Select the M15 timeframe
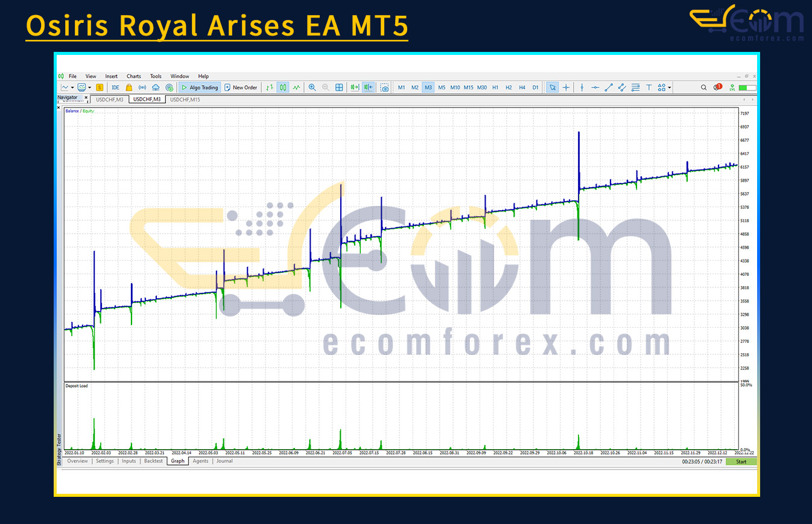The height and width of the screenshot is (524, 812). click(469, 88)
